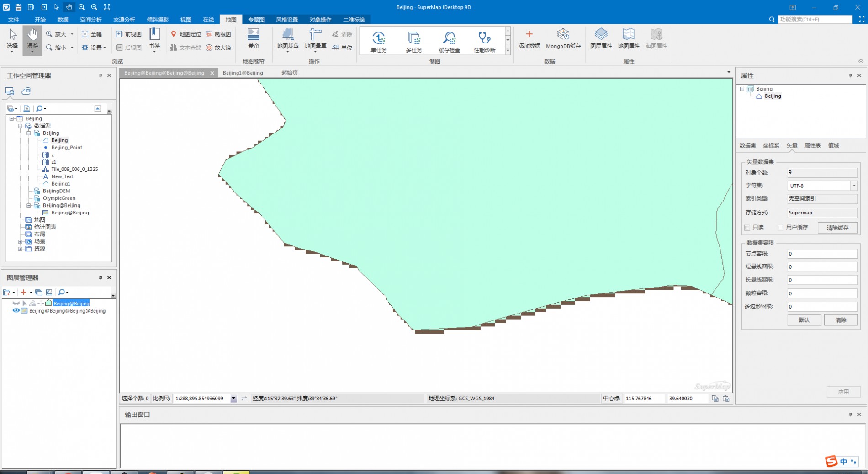Image resolution: width=868 pixels, height=474 pixels.
Task: Enable the 卷帘 swipe tool
Action: click(x=254, y=39)
